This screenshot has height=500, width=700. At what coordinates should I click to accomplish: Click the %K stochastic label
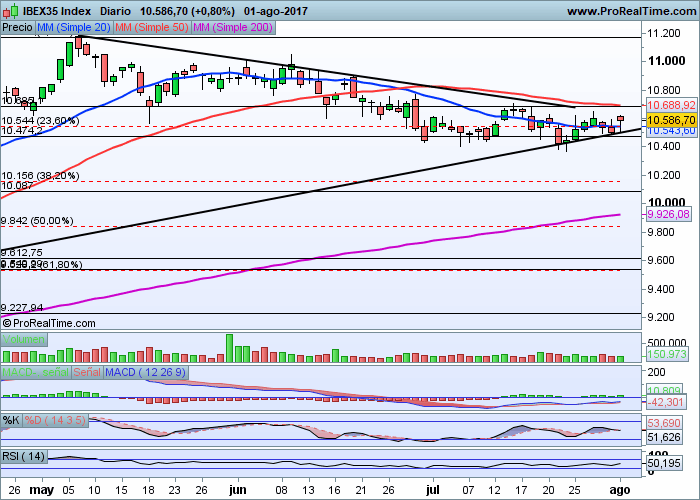11,421
